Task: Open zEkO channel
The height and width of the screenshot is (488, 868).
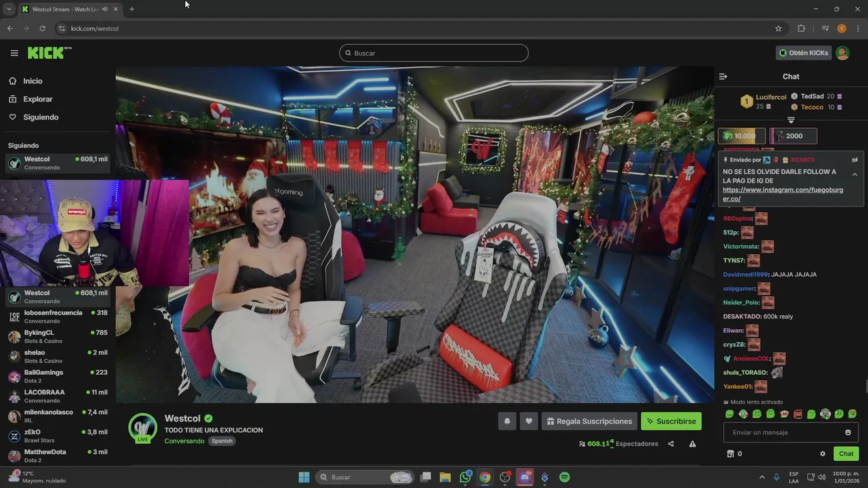Action: (x=58, y=436)
